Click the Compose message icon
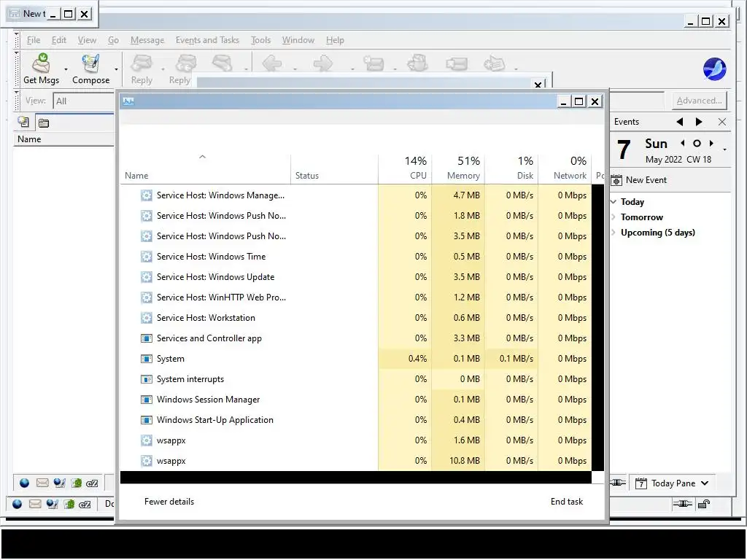The image size is (747, 560). (90, 63)
